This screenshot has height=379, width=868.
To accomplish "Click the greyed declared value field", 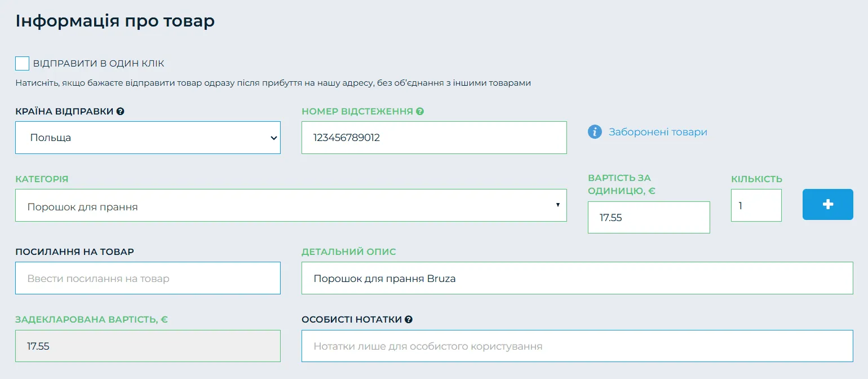I will (148, 346).
